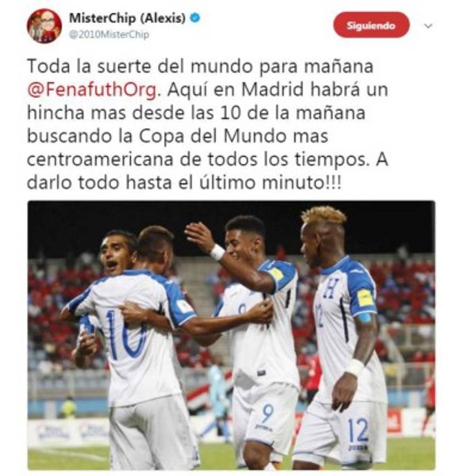The image size is (460, 476).
Task: Open the MisterChip (Alexis) display name
Action: [127, 18]
